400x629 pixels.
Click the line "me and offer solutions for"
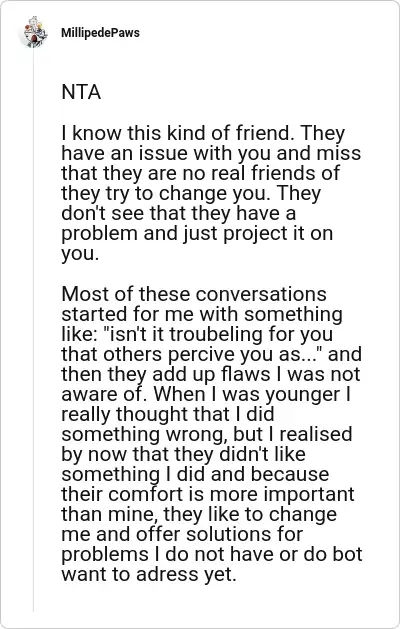[x=182, y=534]
